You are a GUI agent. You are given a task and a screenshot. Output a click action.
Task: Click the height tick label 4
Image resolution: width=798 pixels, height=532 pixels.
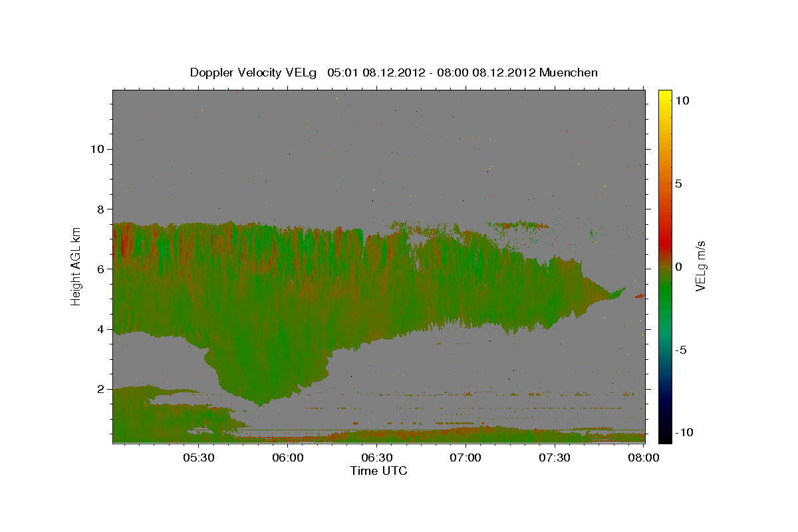101,329
